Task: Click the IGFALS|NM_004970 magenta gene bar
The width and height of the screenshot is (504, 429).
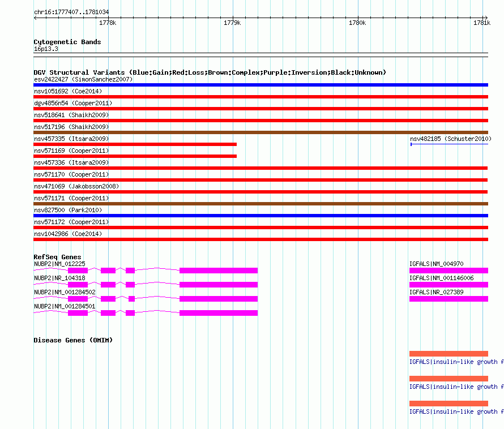Action: click(449, 271)
